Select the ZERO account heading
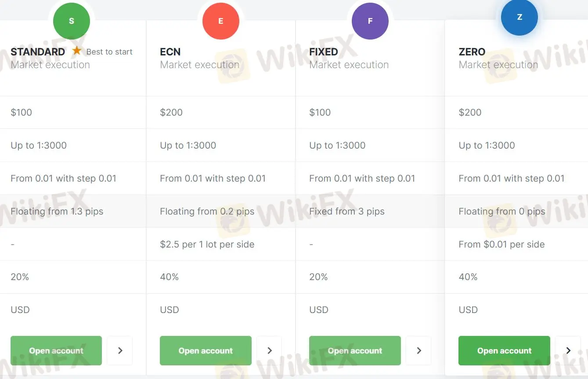This screenshot has width=588, height=379. [472, 52]
